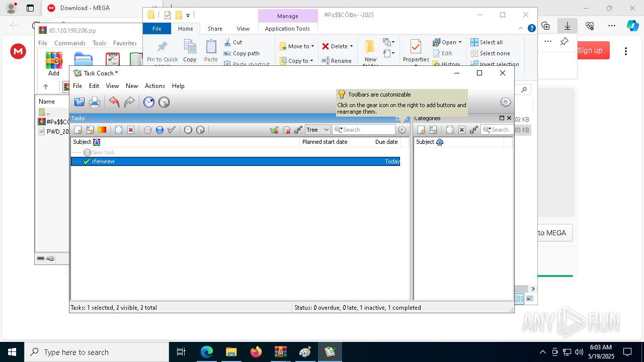The width and height of the screenshot is (644, 362).
Task: Open Edit menu in Task Coach
Action: click(94, 86)
